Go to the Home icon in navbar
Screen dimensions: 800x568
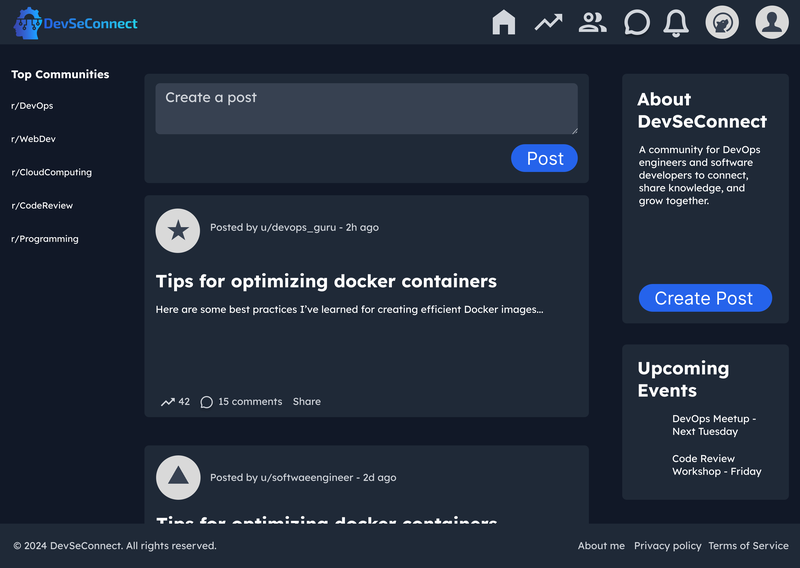[504, 22]
